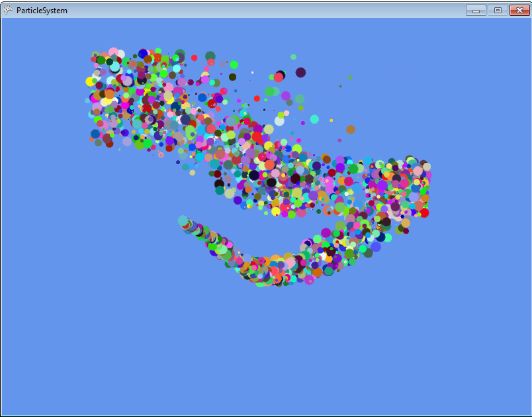Click the isolated dark purple particle at top
Screen dimensions: 532x417
coord(300,72)
